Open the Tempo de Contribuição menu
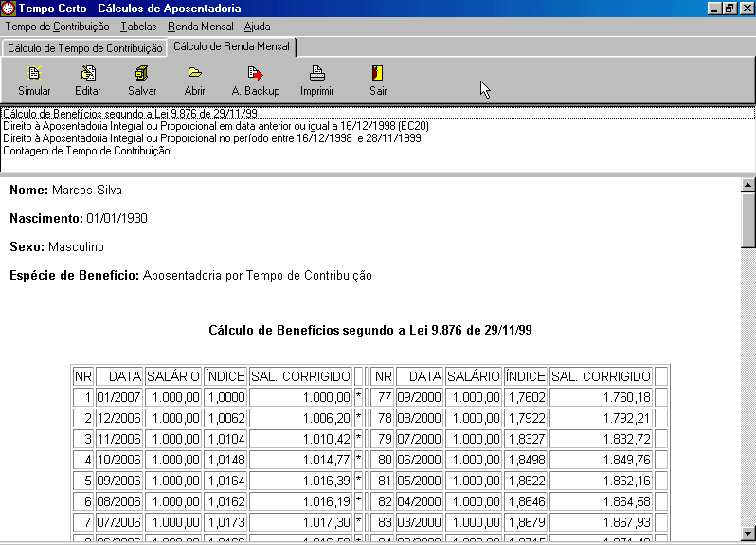 point(58,27)
